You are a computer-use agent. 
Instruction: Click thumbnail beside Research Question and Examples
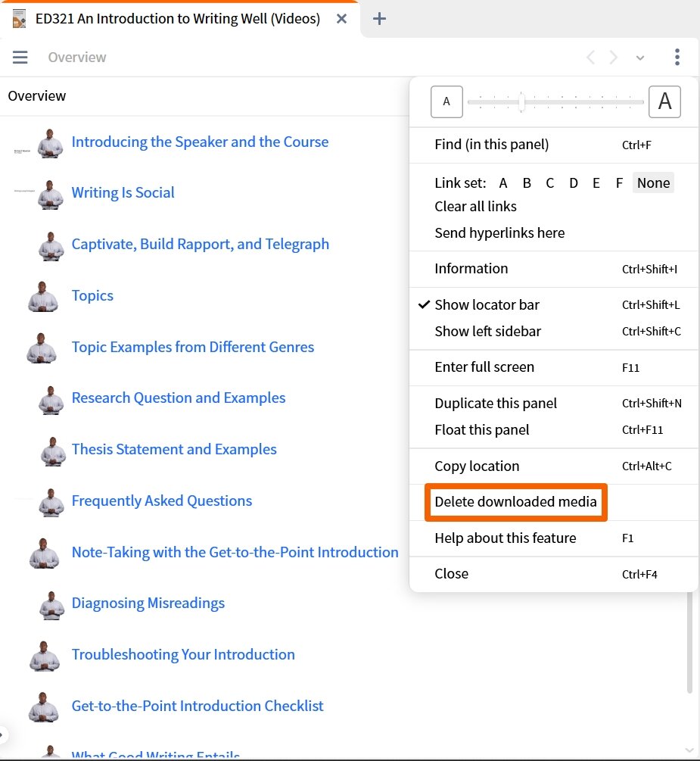pos(51,400)
